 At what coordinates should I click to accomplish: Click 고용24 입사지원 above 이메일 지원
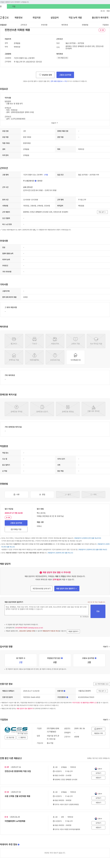16,523
